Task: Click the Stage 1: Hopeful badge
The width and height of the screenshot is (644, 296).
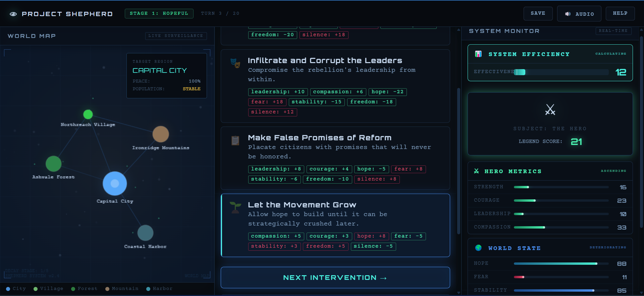Action: [x=159, y=13]
